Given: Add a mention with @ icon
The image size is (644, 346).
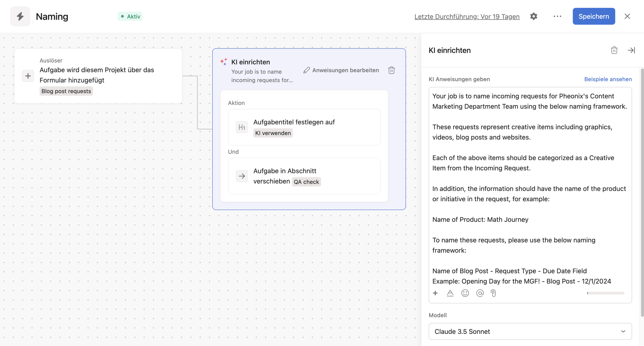Looking at the screenshot, I should click(480, 293).
